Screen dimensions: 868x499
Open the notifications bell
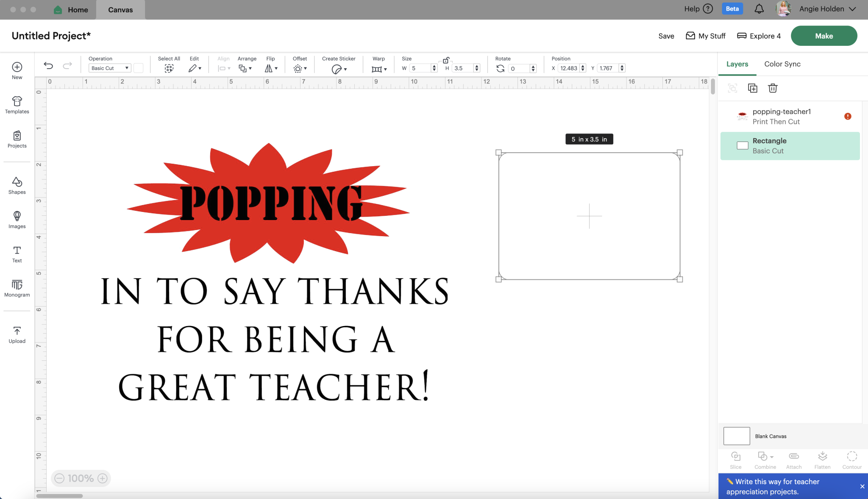759,9
